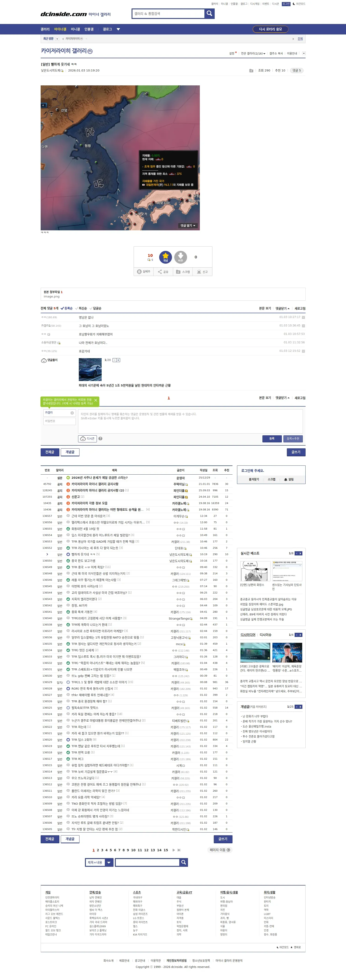Select the upper 개념글 list tab
Viewport: 346px width, 980px height.
click(70, 452)
